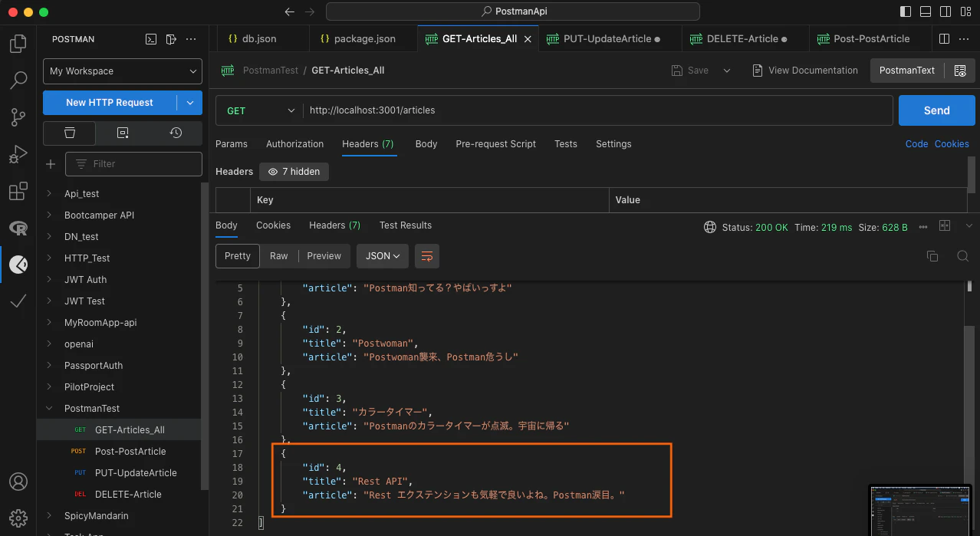
Task: Open the My Workspace dropdown
Action: (x=123, y=71)
